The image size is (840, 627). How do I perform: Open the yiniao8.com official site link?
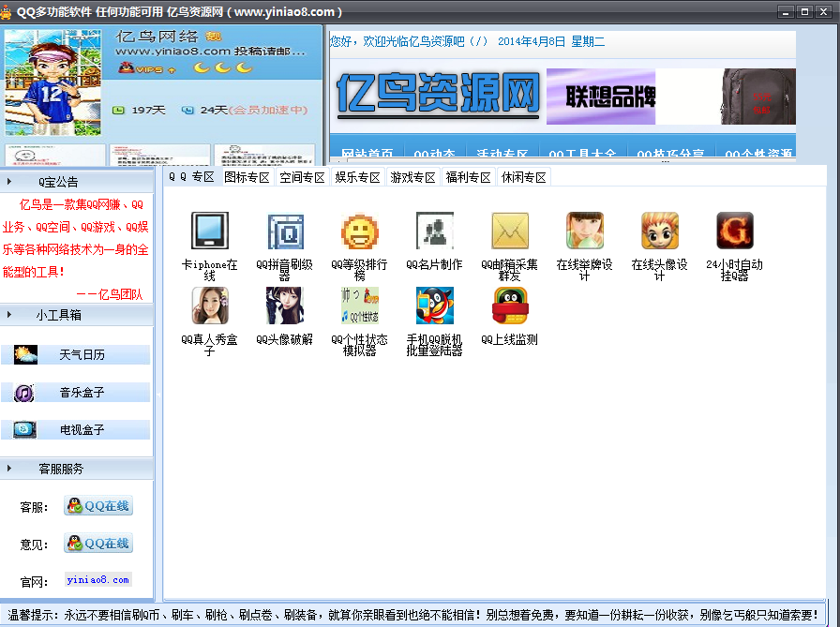point(98,580)
